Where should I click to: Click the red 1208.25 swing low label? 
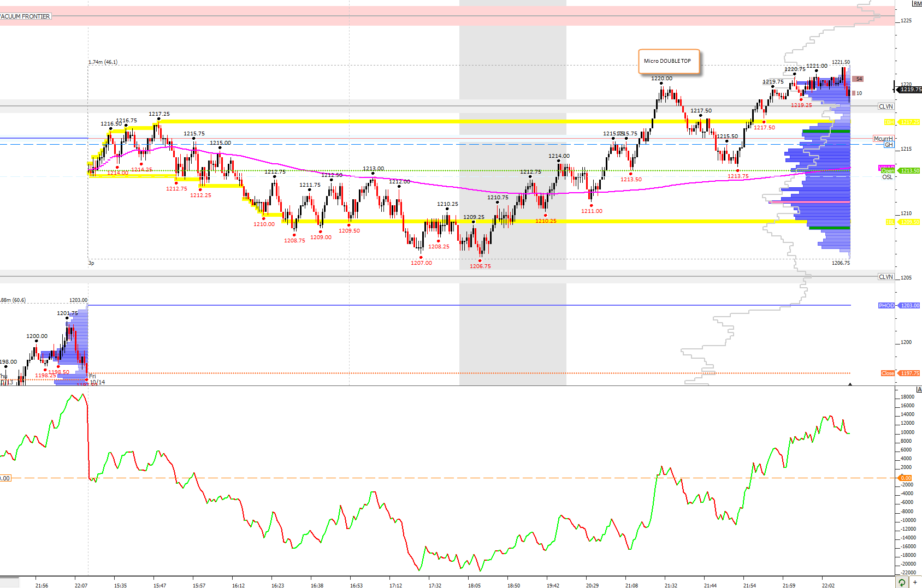pyautogui.click(x=439, y=247)
